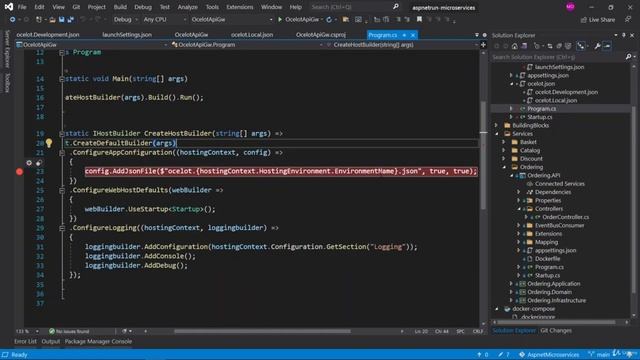Toggle the red breakpoint on line 23
Viewport: 640px width, 360px height.
point(19,171)
